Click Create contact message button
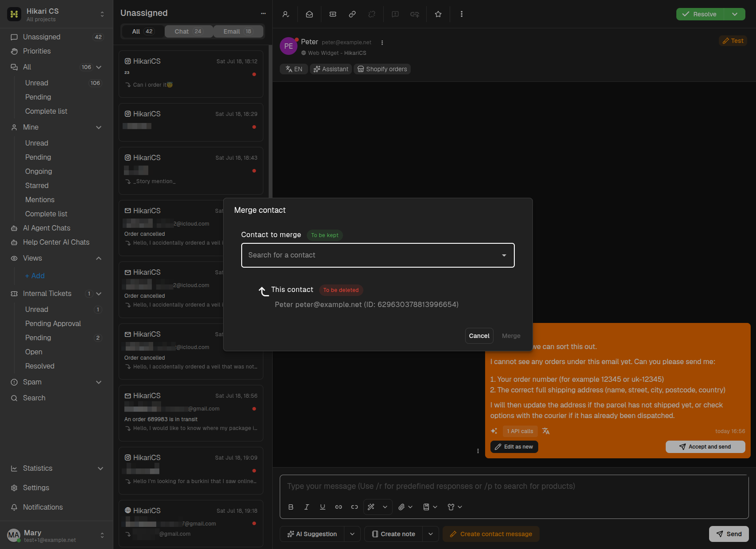Viewport: 756px width, 549px height. (491, 534)
